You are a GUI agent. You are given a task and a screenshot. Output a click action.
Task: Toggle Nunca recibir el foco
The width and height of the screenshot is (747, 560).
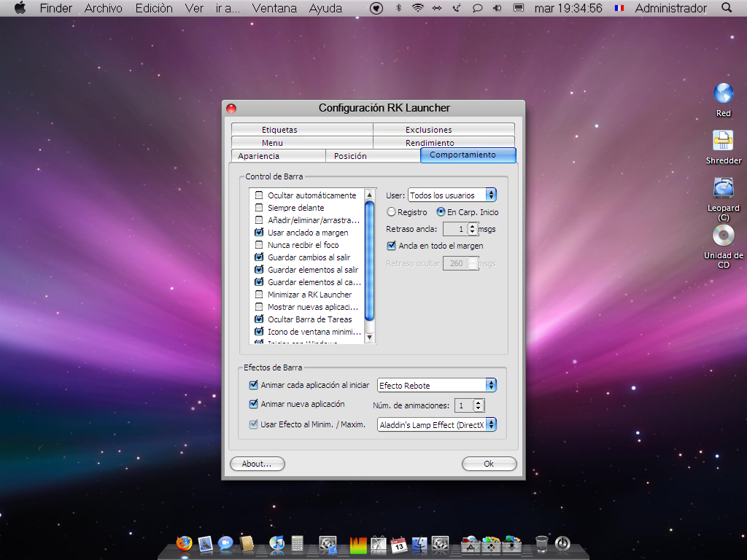[x=259, y=245]
